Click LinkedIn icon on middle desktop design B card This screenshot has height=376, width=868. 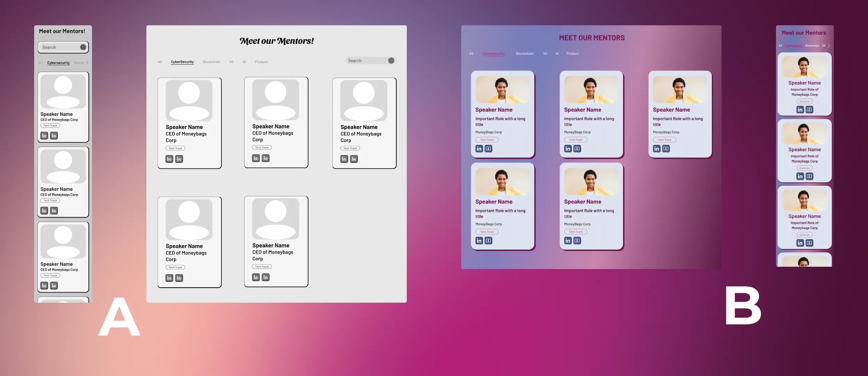[x=568, y=148]
